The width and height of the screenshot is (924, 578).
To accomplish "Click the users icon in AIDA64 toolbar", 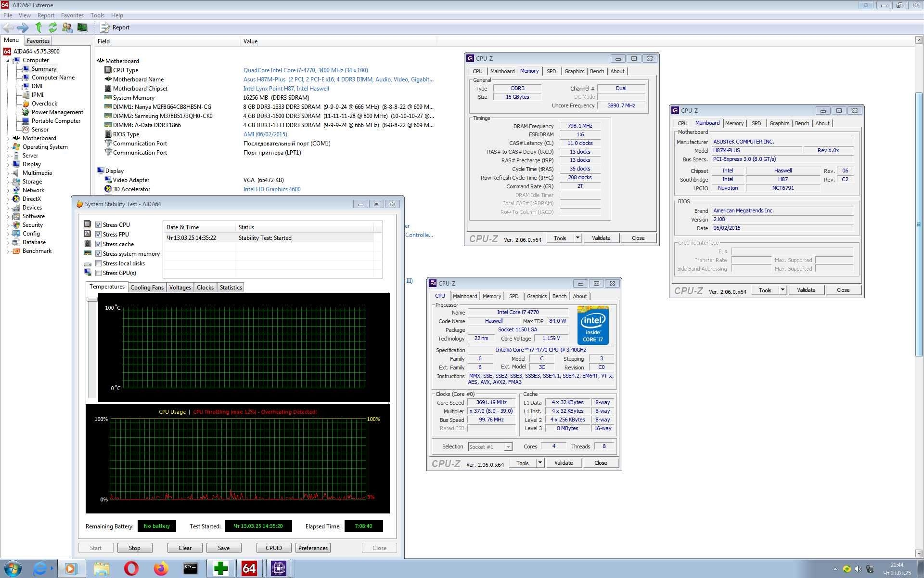I will 67,27.
